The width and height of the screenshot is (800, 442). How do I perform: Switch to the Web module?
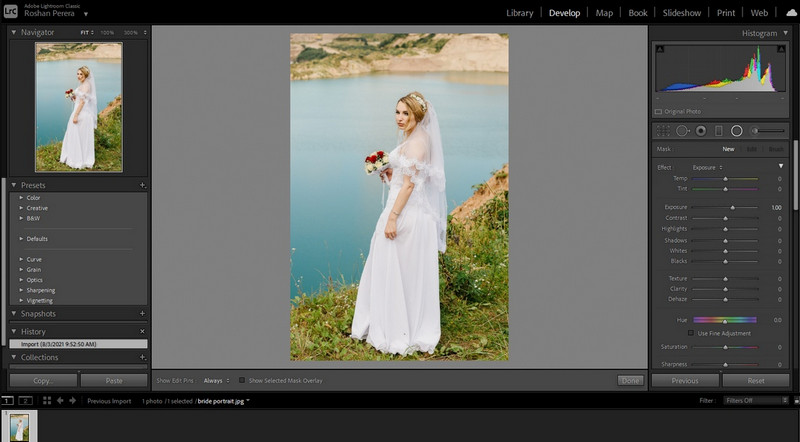[759, 13]
